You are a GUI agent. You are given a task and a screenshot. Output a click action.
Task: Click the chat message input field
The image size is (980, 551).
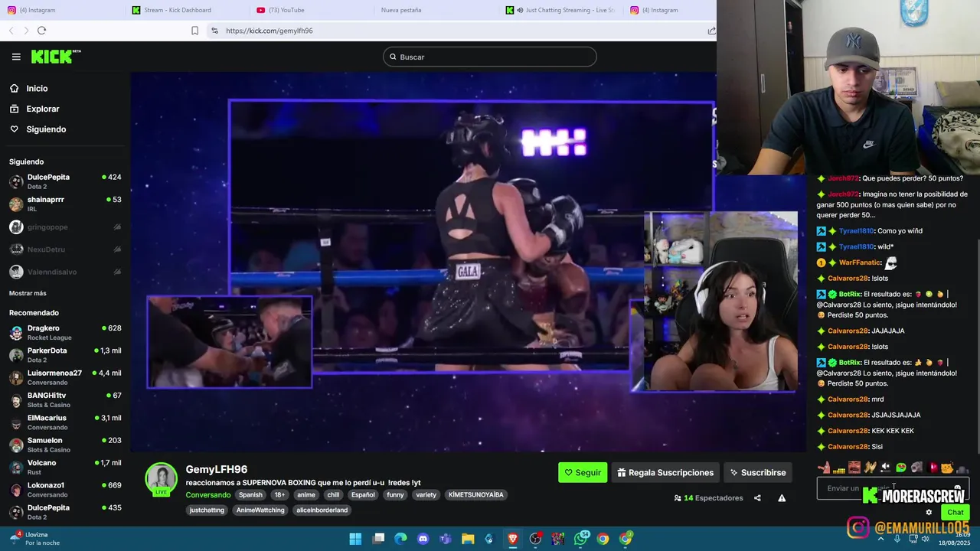893,488
